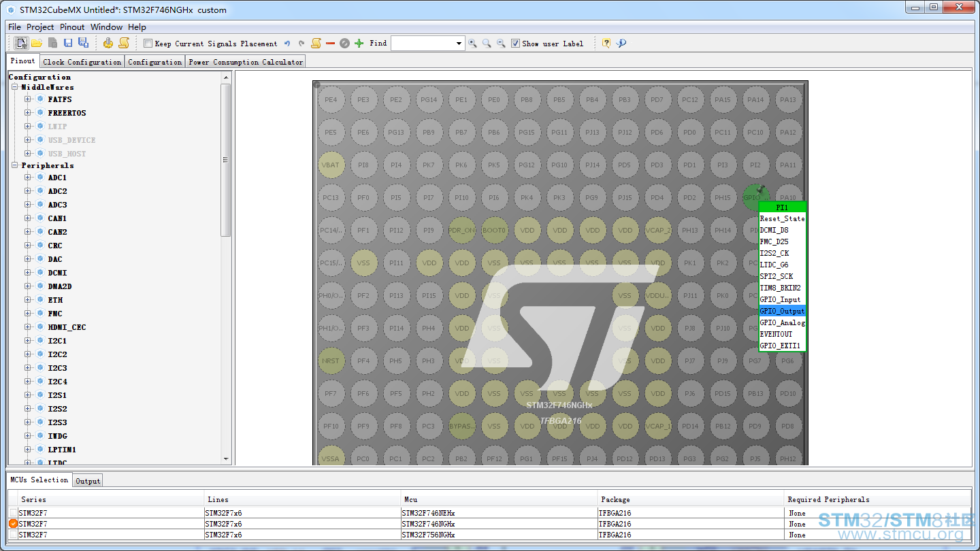Image resolution: width=980 pixels, height=551 pixels.
Task: Sort by the Package column header
Action: tap(690, 499)
